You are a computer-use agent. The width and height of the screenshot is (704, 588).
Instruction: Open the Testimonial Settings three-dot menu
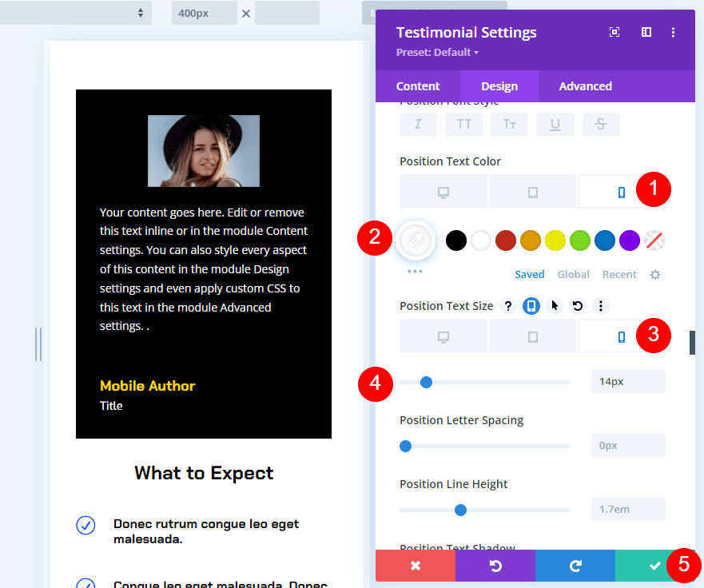tap(674, 32)
